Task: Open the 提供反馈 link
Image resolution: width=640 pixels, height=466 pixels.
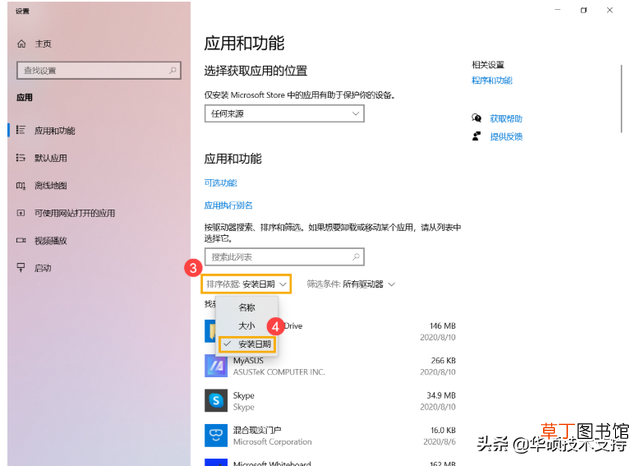Action: [506, 137]
